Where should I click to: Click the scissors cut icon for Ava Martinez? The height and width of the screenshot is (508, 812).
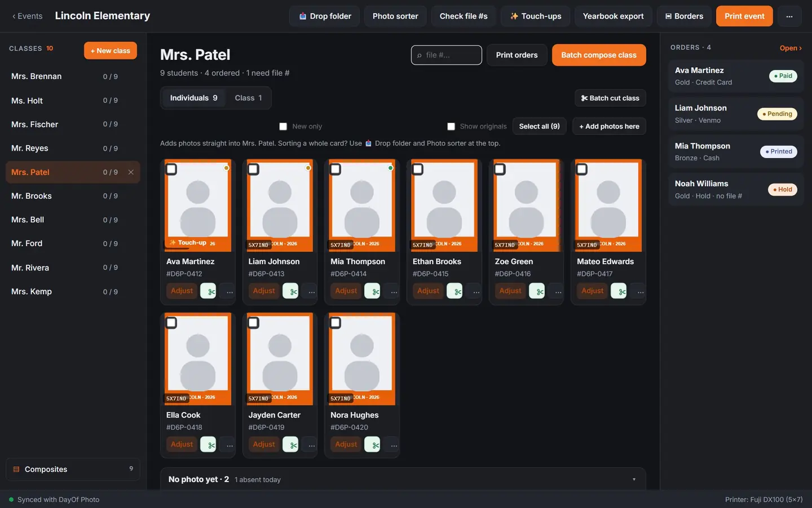pos(209,291)
